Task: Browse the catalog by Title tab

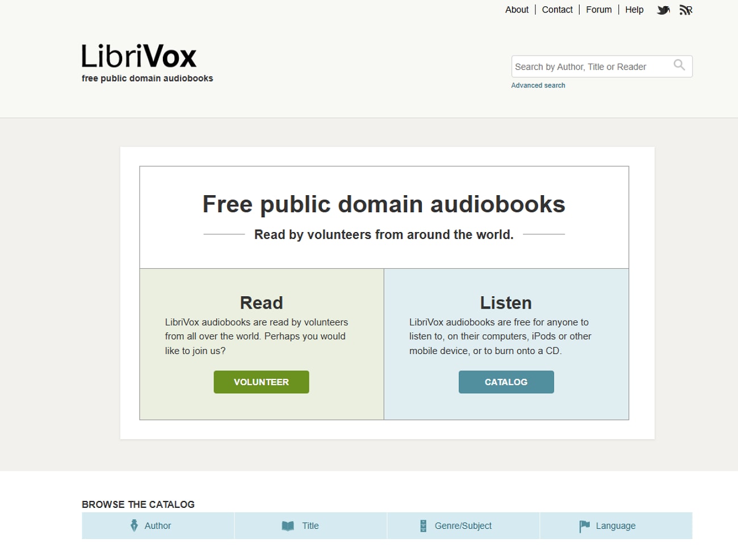Action: (311, 526)
